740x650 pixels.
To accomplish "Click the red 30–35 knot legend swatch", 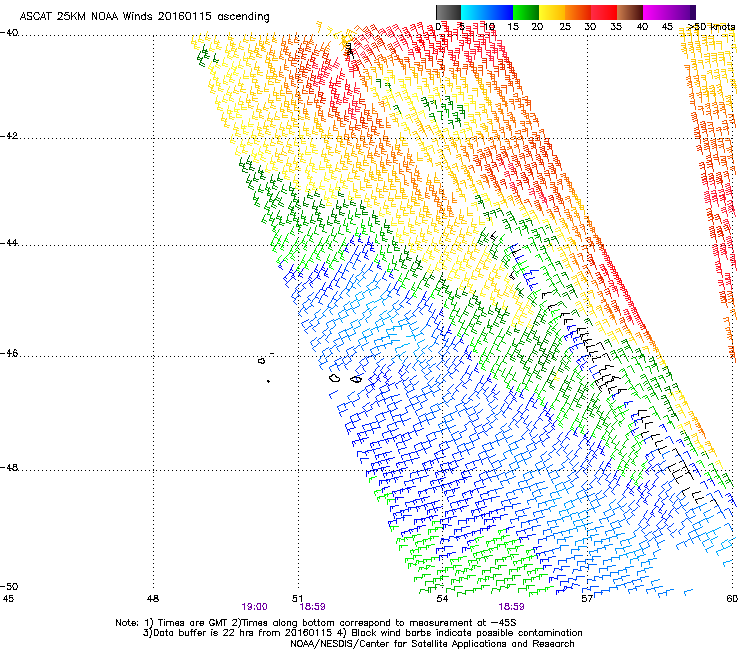I will point(604,12).
